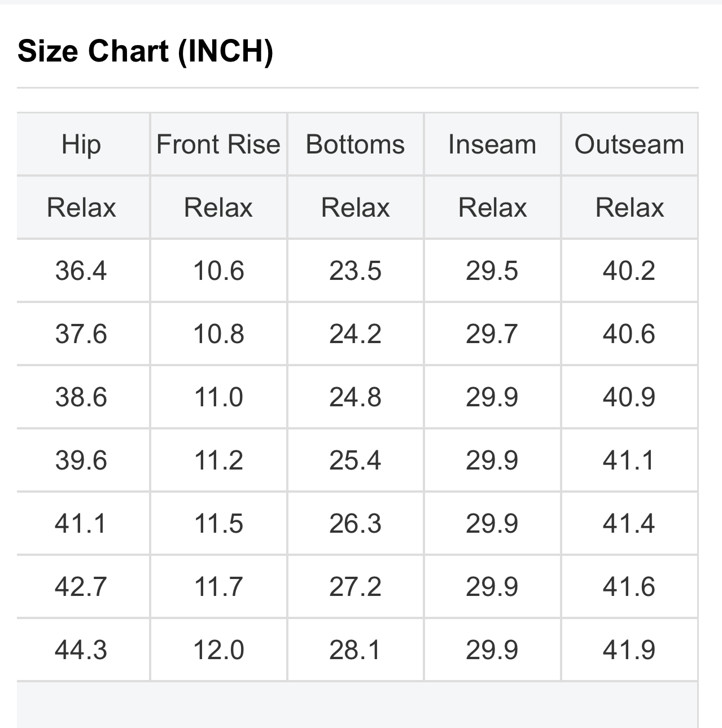
Task: Select the 41.1 outseam cell
Action: click(x=629, y=461)
